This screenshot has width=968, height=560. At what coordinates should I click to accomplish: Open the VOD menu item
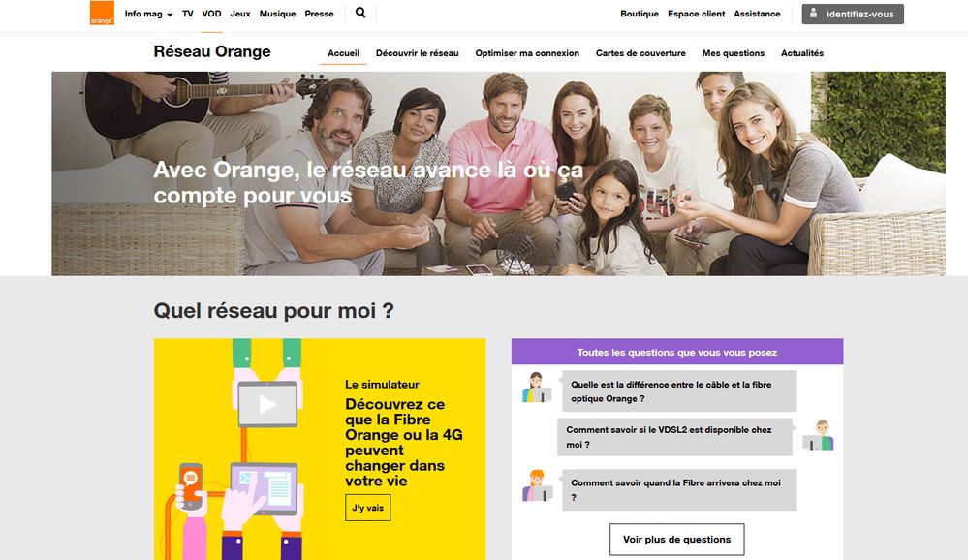tap(211, 14)
